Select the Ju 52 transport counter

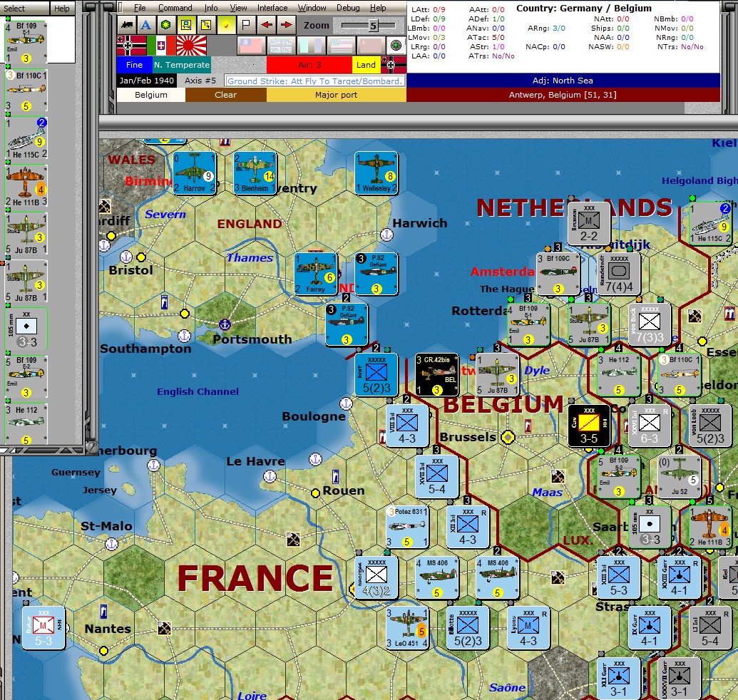680,475
